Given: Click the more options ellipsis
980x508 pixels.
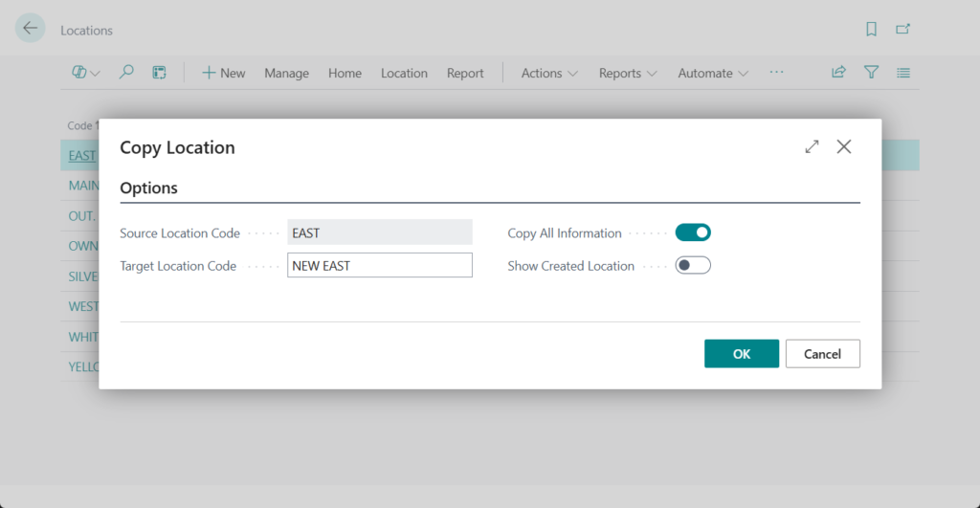Looking at the screenshot, I should point(776,73).
